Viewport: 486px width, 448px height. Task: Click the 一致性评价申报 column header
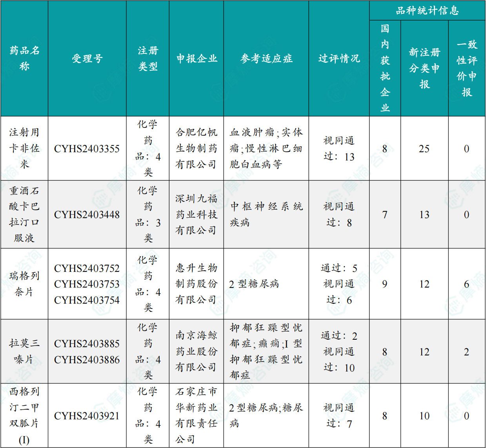point(467,68)
